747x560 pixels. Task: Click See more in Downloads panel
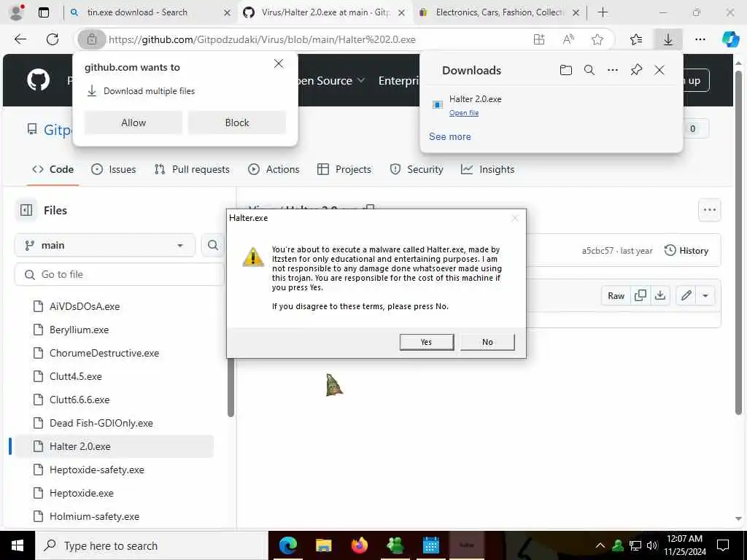click(449, 136)
